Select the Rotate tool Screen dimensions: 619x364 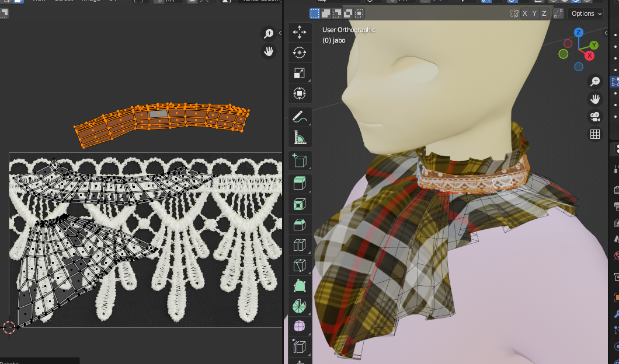pyautogui.click(x=300, y=52)
